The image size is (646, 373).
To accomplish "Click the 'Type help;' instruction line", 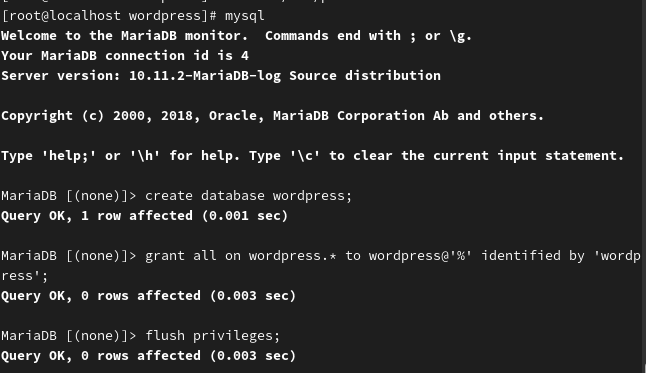I will tap(312, 156).
